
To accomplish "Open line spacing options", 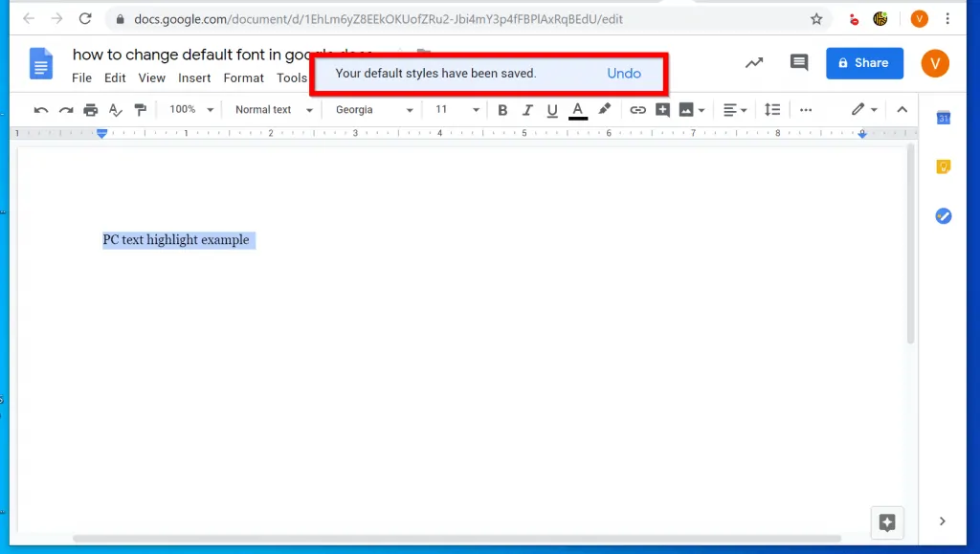I will point(772,109).
